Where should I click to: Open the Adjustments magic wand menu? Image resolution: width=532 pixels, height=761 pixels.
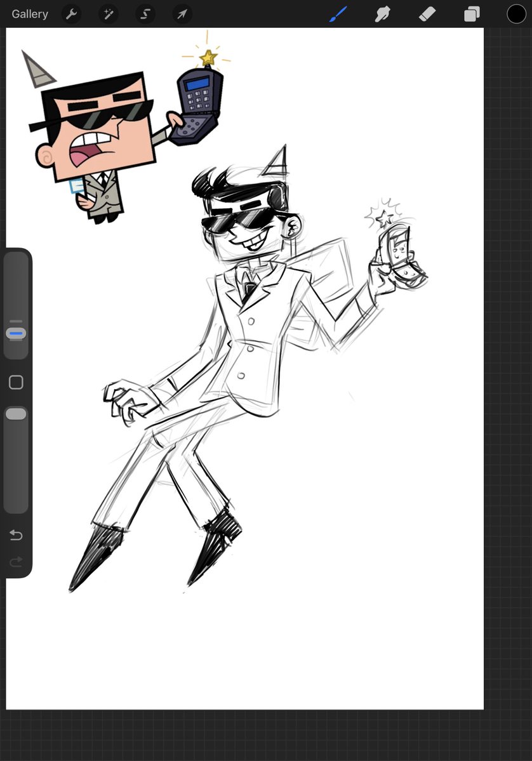coord(109,14)
